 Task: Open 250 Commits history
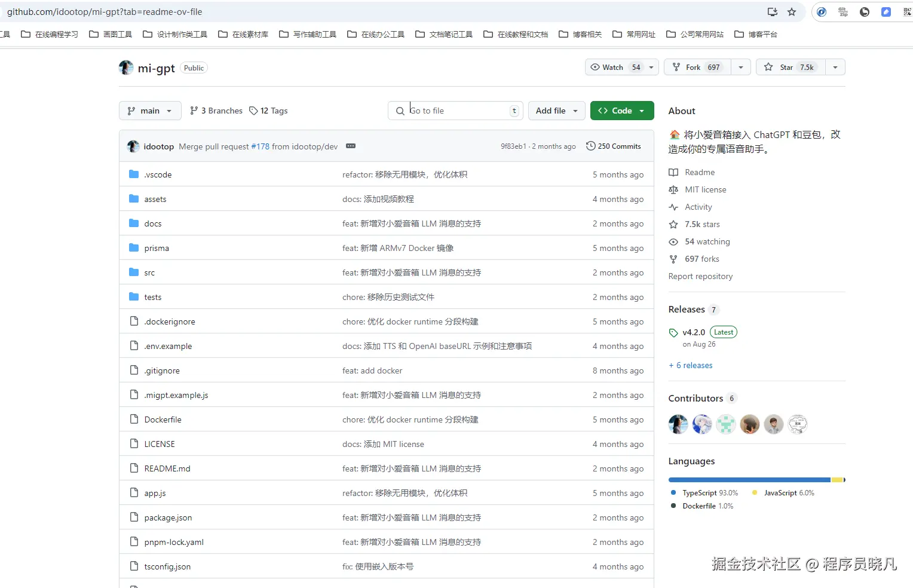pyautogui.click(x=614, y=146)
